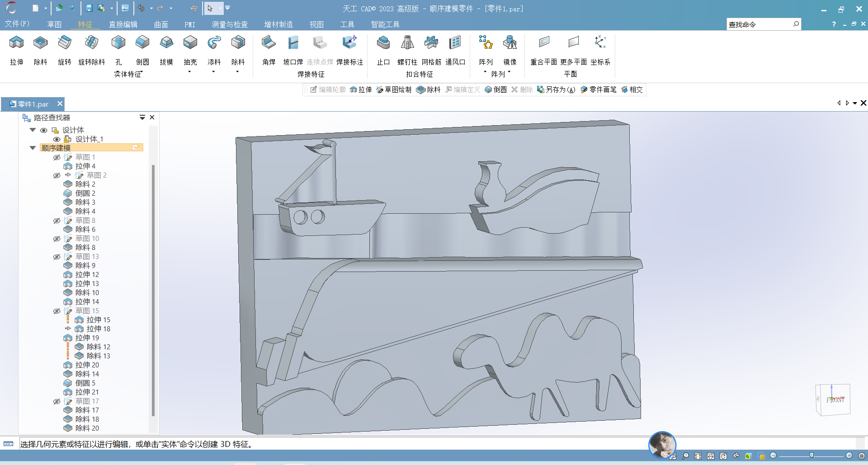This screenshot has height=465, width=868.
Task: Switch to the 曲面 ribbon tab
Action: [161, 24]
